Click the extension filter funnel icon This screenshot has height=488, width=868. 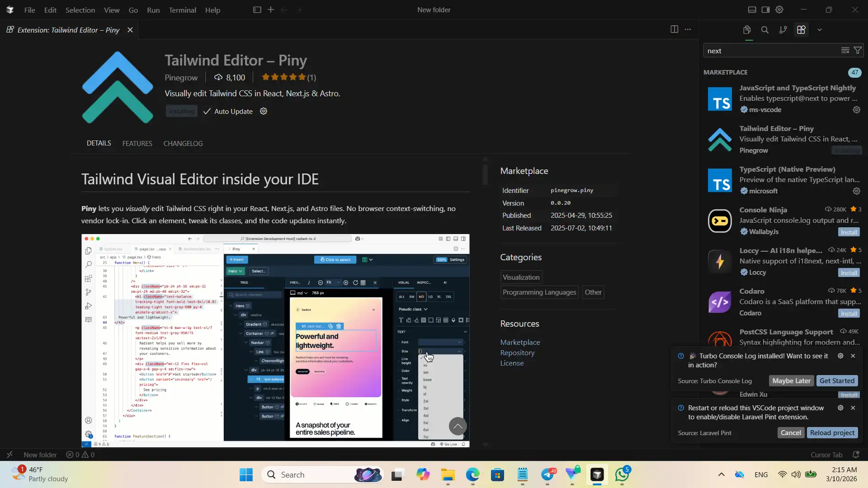tap(858, 51)
